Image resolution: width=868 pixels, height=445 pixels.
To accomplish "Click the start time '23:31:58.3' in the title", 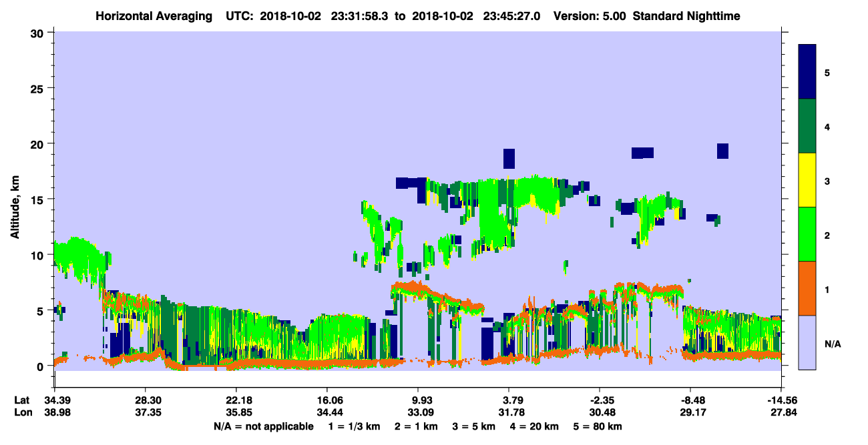I will [359, 15].
